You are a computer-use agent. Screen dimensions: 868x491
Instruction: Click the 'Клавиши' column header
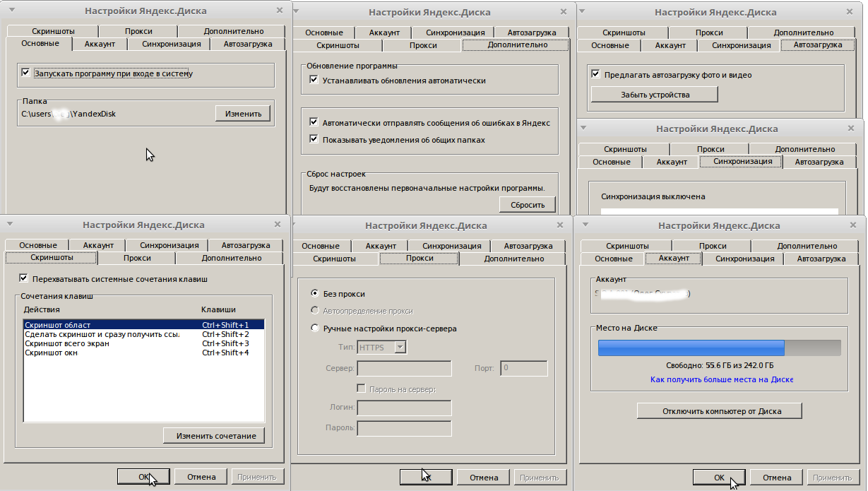pyautogui.click(x=218, y=309)
